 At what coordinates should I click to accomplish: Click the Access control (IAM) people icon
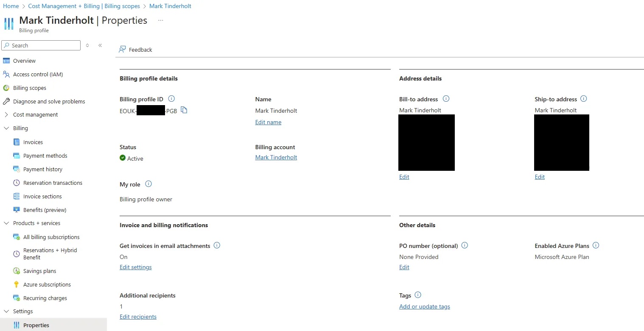(x=6, y=74)
